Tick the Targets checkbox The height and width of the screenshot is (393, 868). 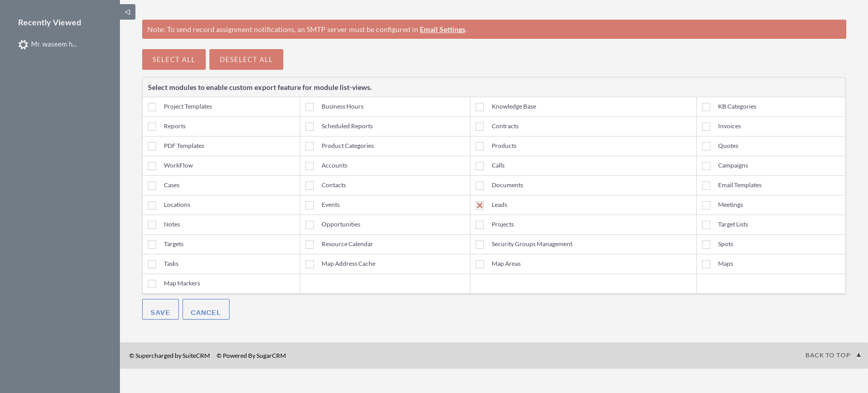coord(152,245)
